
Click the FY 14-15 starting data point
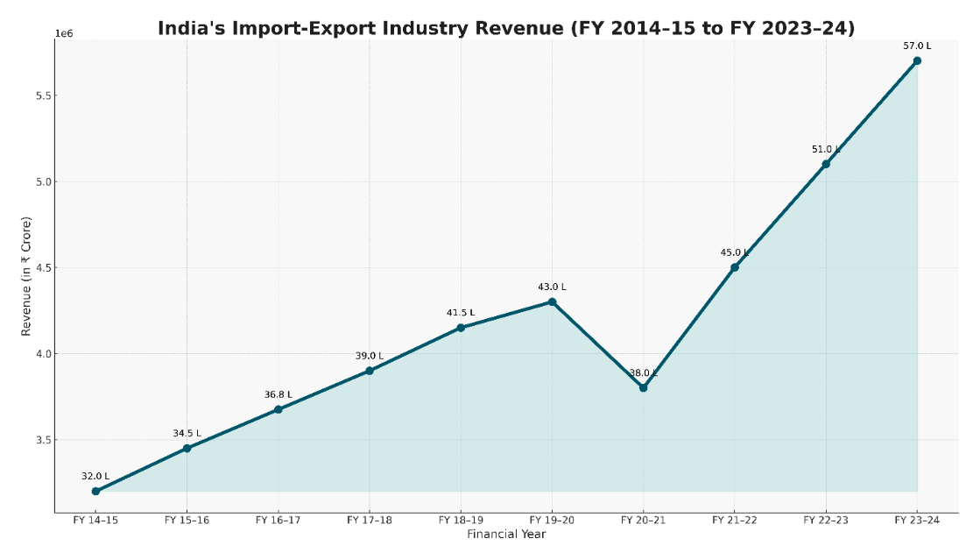(x=95, y=491)
